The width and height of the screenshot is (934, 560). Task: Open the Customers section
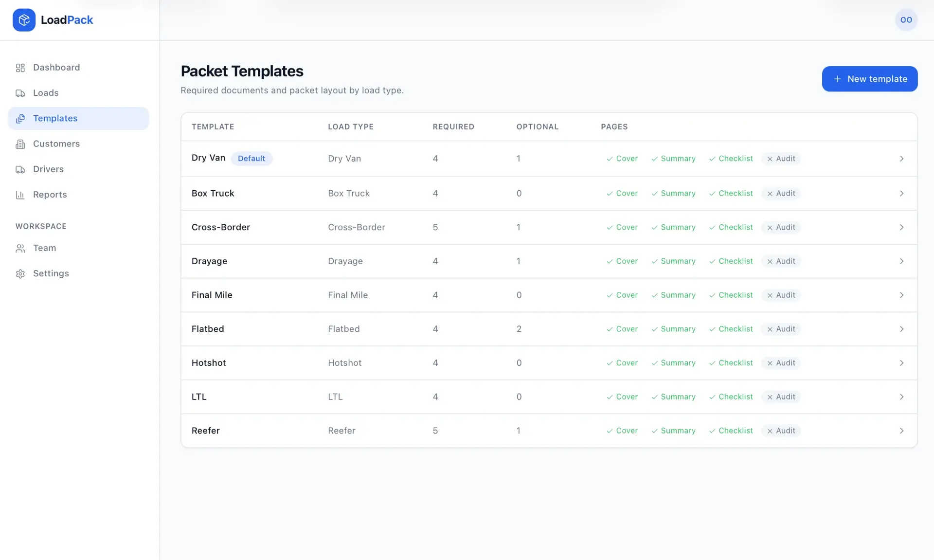[78, 144]
